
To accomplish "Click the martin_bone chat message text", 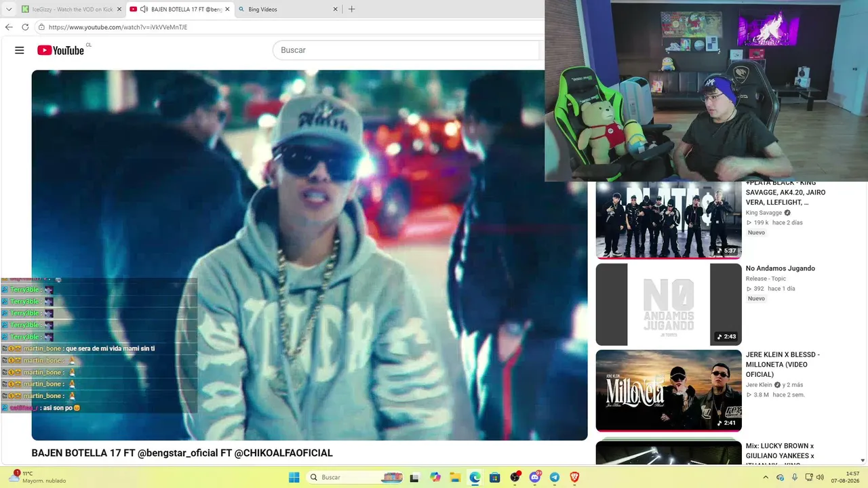I will click(110, 348).
